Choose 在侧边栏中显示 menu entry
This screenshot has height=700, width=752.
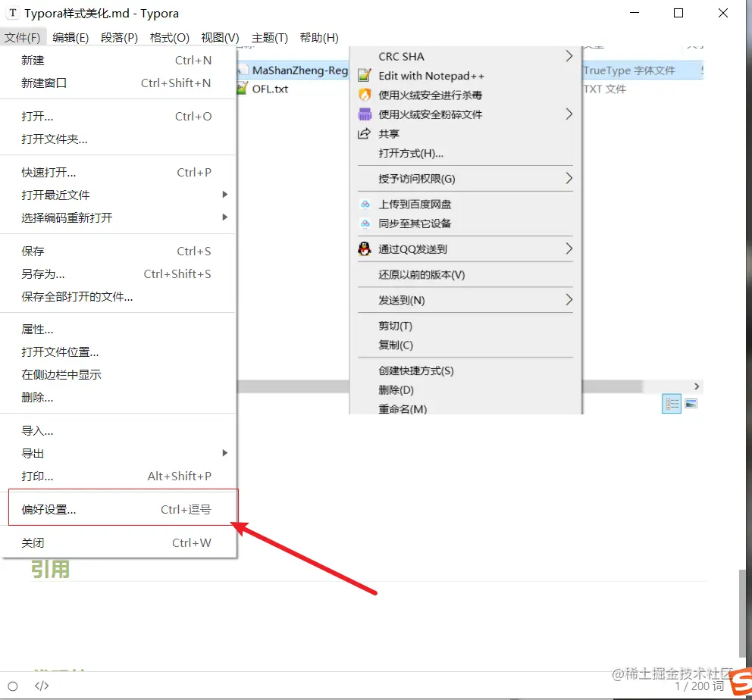click(118, 375)
